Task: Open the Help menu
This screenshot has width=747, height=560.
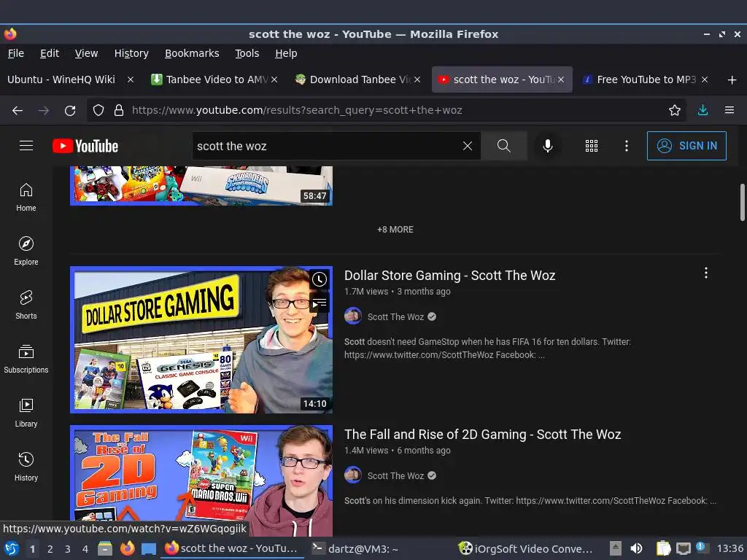Action: pos(286,53)
